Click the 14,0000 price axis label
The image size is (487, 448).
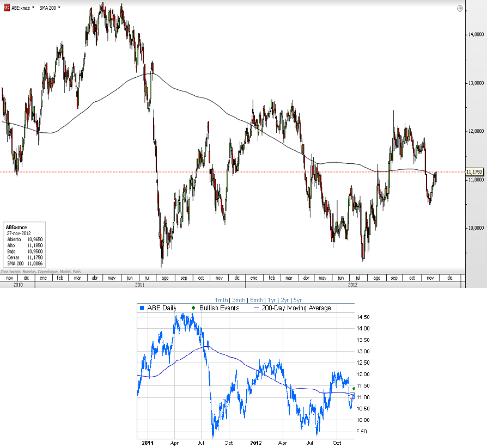point(476,34)
